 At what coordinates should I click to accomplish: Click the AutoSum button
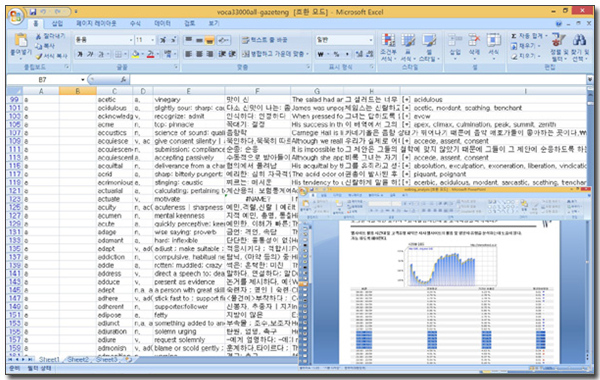tap(514, 36)
